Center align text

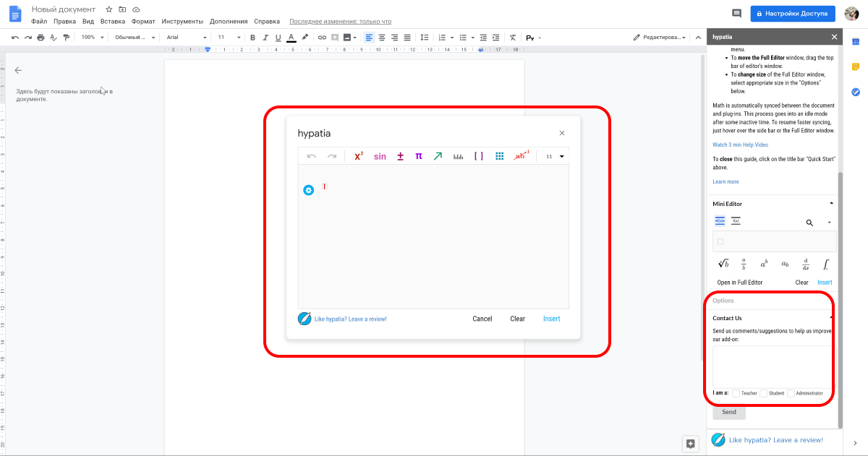tap(382, 37)
